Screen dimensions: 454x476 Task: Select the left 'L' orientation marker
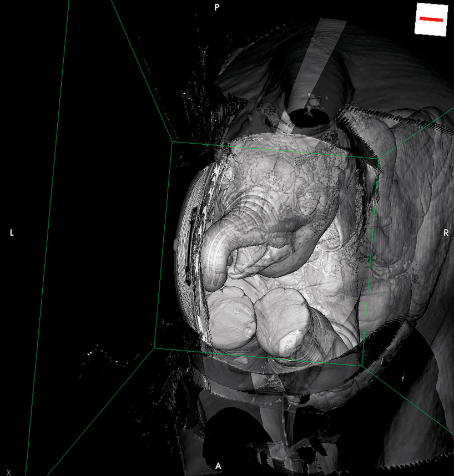(12, 233)
